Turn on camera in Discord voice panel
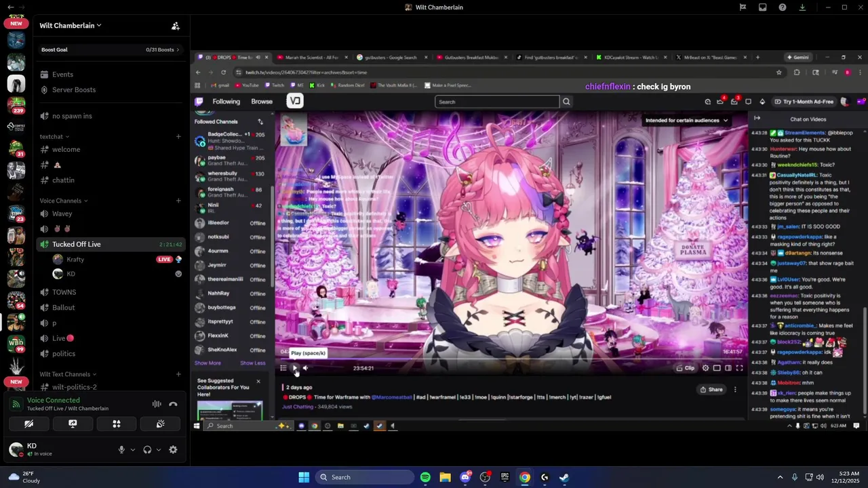 (28, 424)
